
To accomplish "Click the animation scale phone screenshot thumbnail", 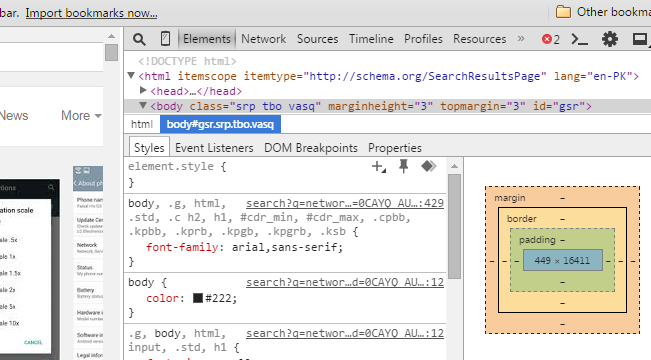I will tap(29, 269).
